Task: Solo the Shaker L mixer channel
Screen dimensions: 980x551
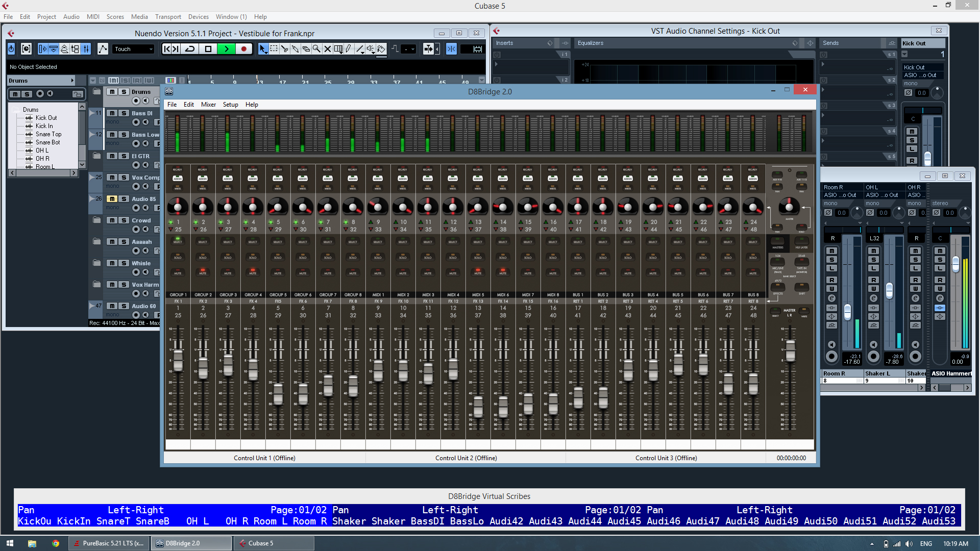Action: pos(874,260)
